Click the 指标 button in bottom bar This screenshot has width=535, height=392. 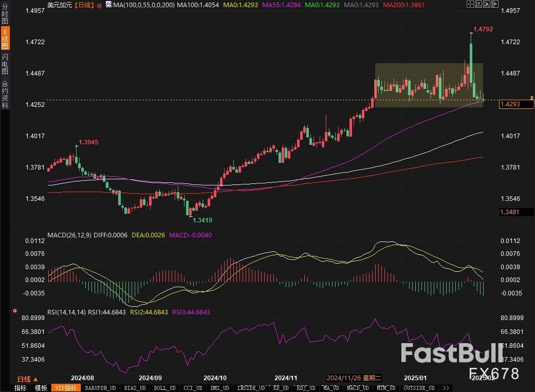coord(21,388)
